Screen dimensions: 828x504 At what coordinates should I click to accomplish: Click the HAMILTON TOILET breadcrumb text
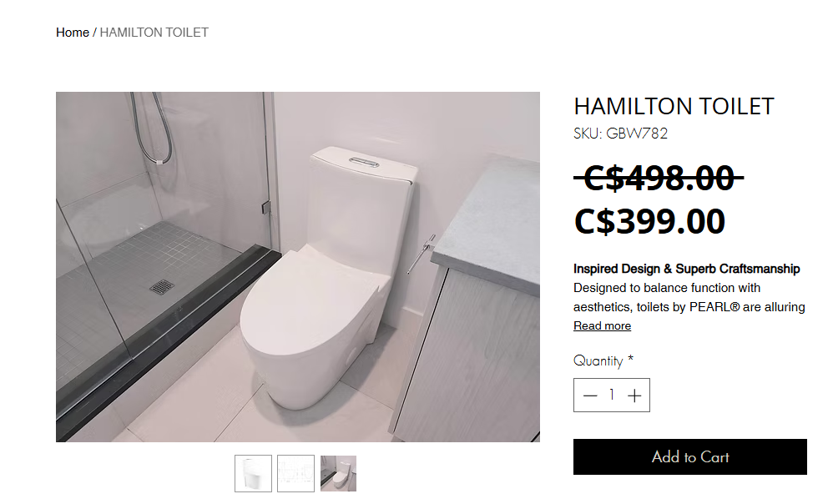pos(154,33)
